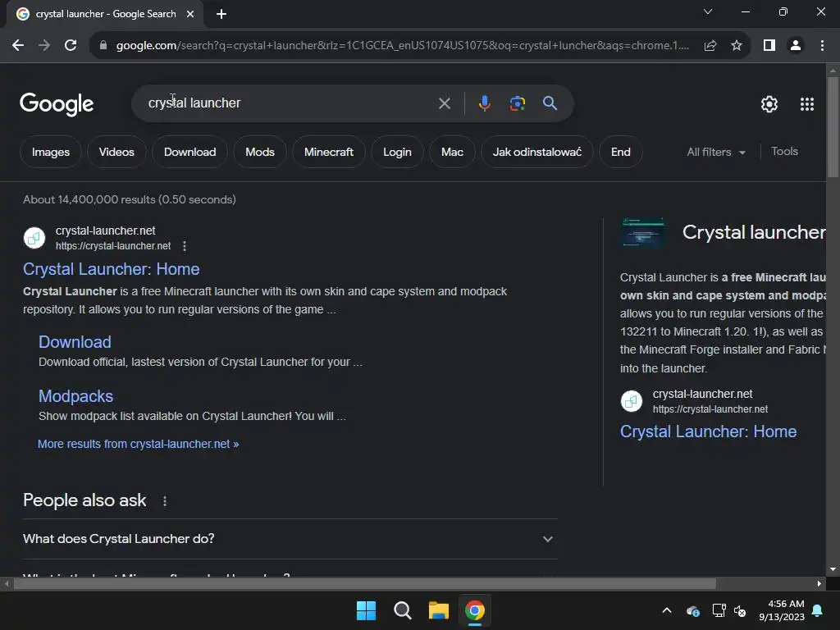This screenshot has height=630, width=840.
Task: Open network display tray icon
Action: (719, 610)
